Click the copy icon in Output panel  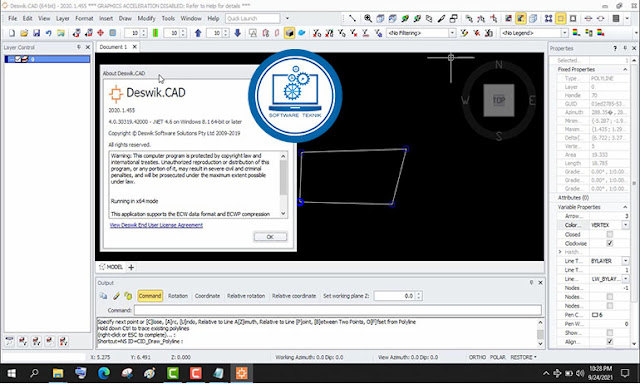[103, 296]
